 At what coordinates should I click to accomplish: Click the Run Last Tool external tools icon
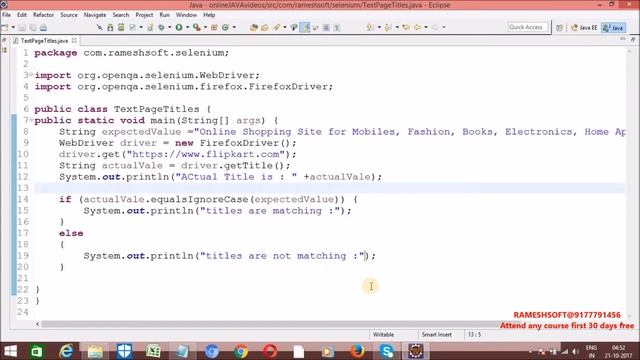point(197,27)
